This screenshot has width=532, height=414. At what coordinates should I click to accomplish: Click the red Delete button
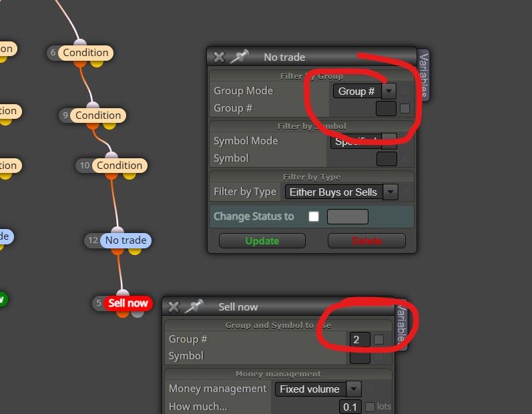pos(366,241)
